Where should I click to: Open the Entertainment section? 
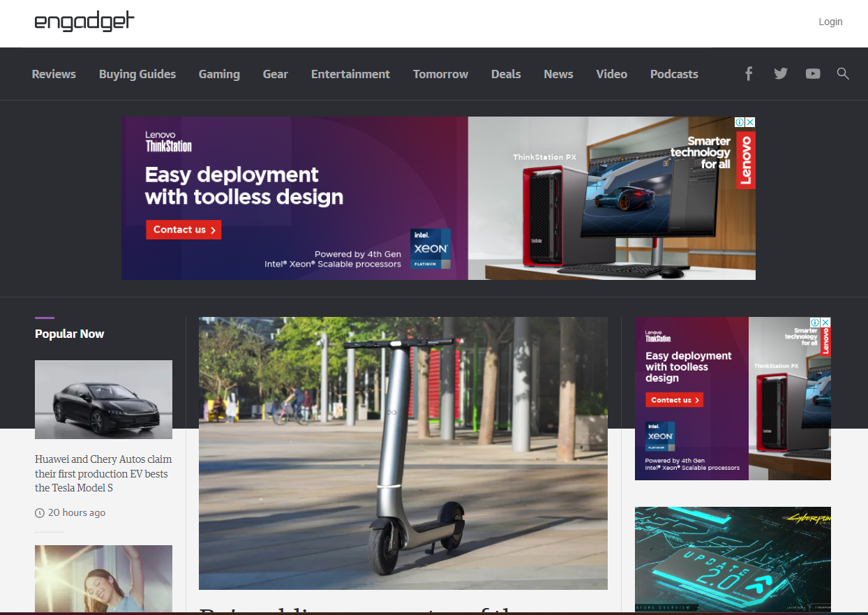[x=350, y=74]
